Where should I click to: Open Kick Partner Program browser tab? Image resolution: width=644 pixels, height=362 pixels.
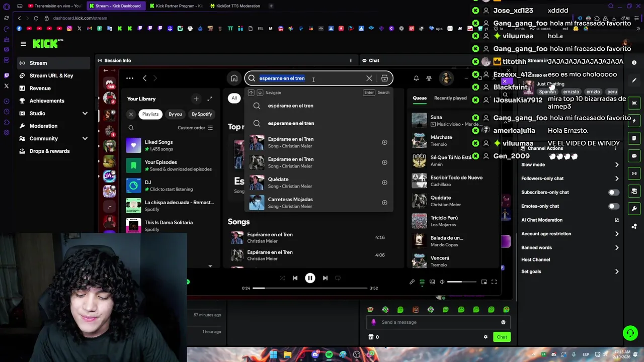click(177, 6)
